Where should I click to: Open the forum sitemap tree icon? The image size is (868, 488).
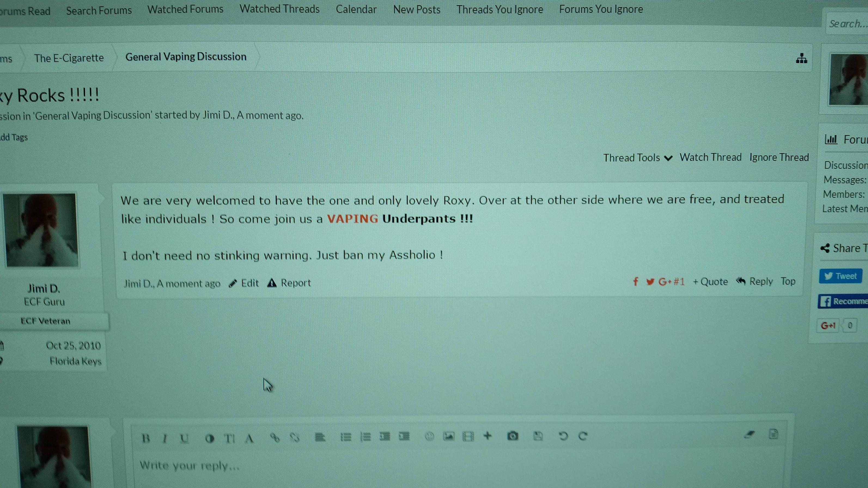(x=802, y=59)
